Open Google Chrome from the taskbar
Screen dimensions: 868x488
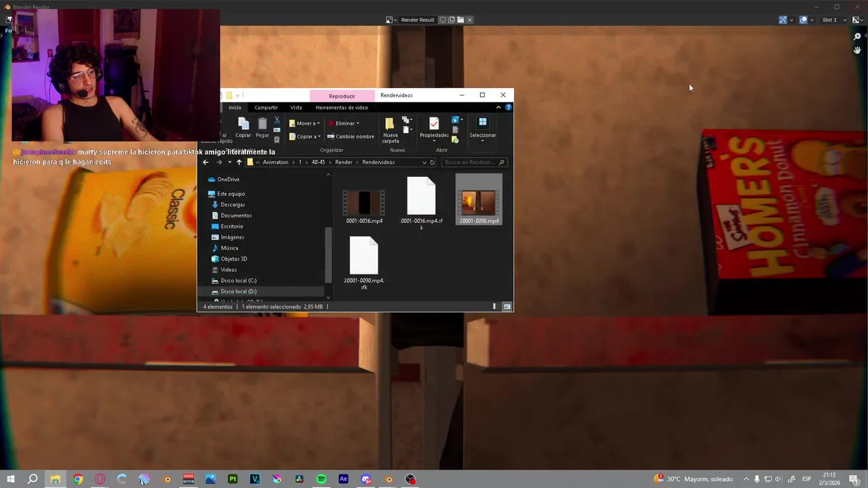coord(78,479)
